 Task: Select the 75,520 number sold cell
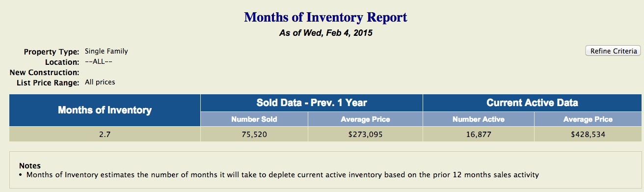tap(254, 134)
